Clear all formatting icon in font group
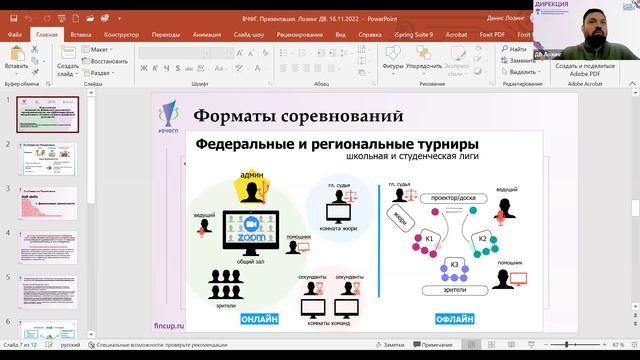640x360 pixels. (x=266, y=53)
